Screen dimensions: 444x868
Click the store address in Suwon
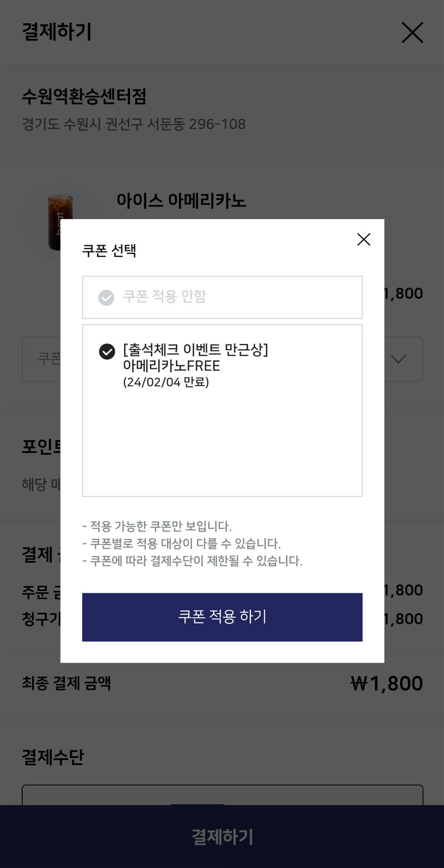coord(133,125)
